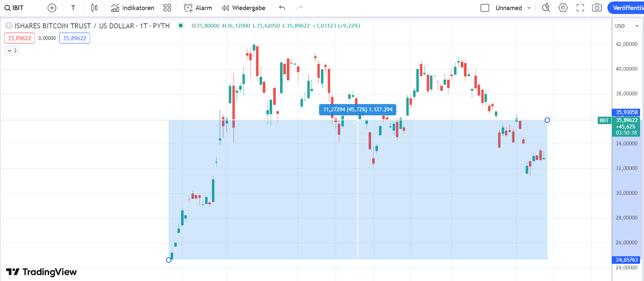Click the TradingView logo
The height and width of the screenshot is (281, 644).
tap(41, 272)
